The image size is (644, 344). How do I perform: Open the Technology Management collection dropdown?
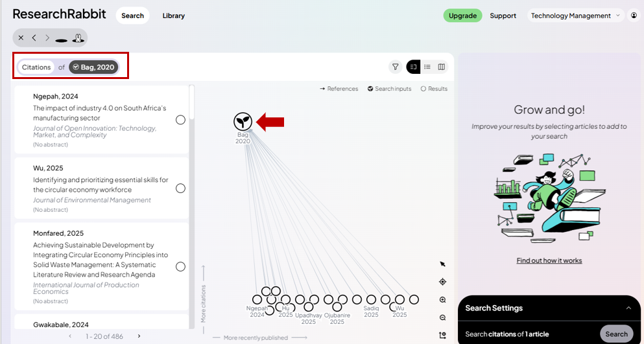pyautogui.click(x=575, y=16)
